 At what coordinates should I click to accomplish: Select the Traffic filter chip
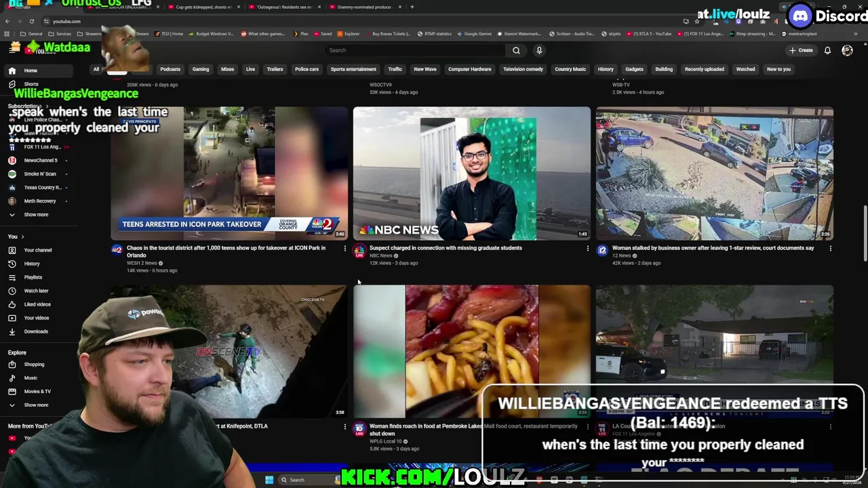tap(395, 69)
